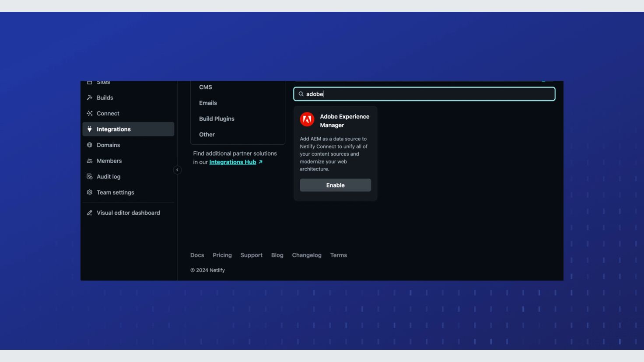Click the Adobe Experience Manager description text

pos(334,154)
